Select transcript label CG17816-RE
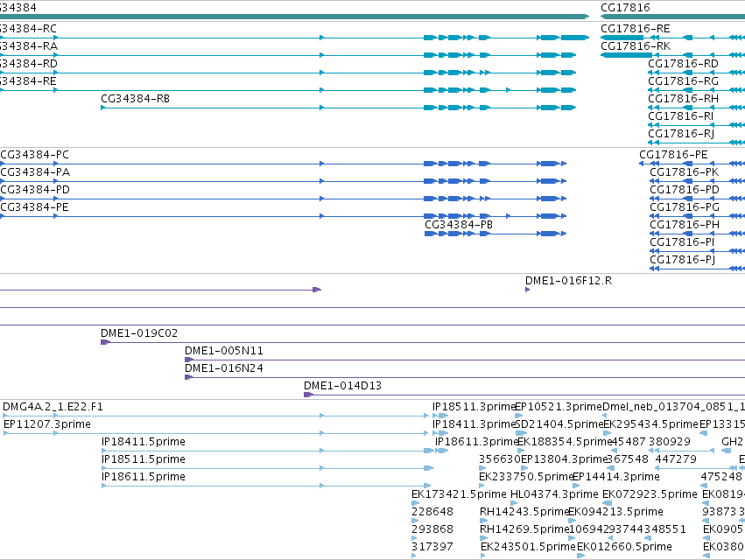This screenshot has width=745, height=560. pyautogui.click(x=636, y=29)
